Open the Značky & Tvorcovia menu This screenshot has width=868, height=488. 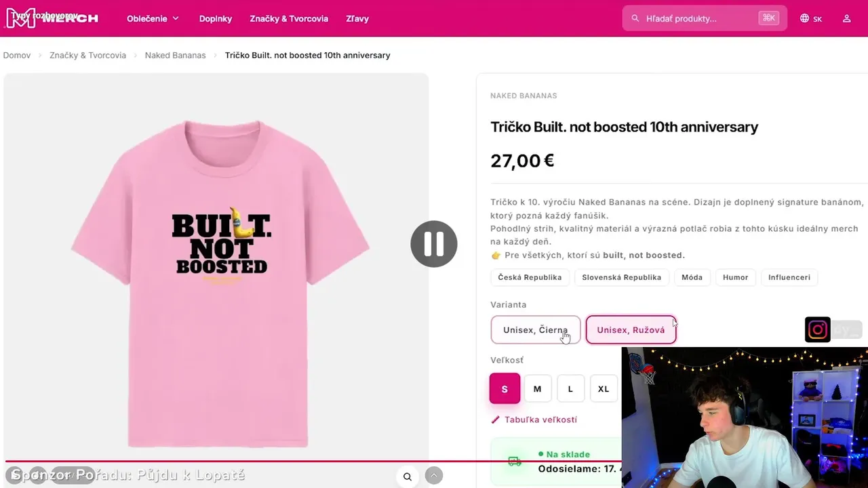289,18
